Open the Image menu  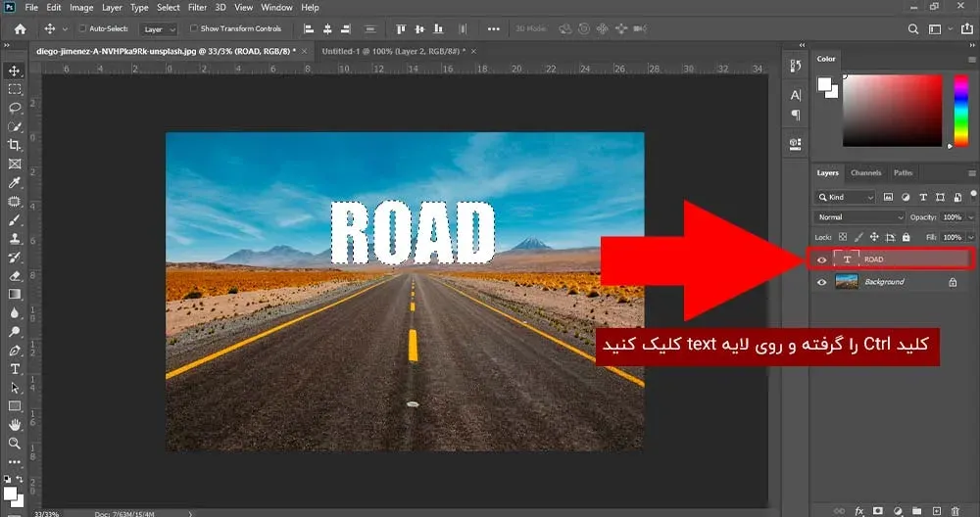(81, 8)
